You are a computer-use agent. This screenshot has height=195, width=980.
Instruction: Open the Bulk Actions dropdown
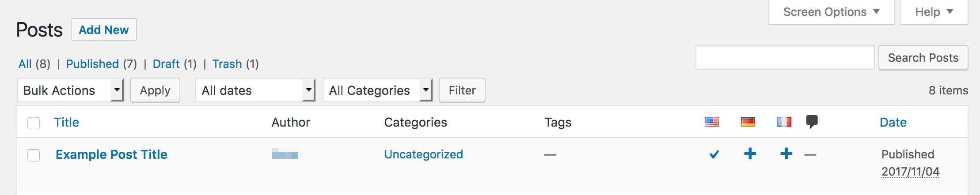[70, 90]
